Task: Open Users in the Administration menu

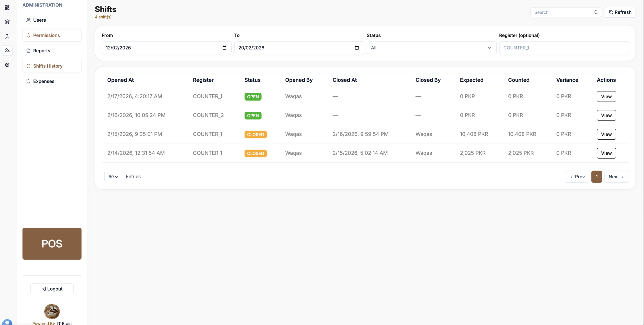Action: coord(39,20)
